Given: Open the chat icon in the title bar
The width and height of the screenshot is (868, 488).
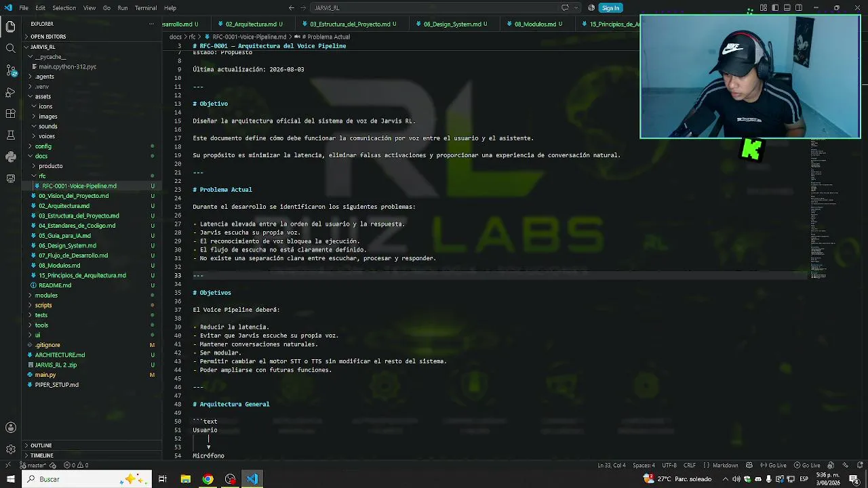Looking at the screenshot, I should 565,8.
